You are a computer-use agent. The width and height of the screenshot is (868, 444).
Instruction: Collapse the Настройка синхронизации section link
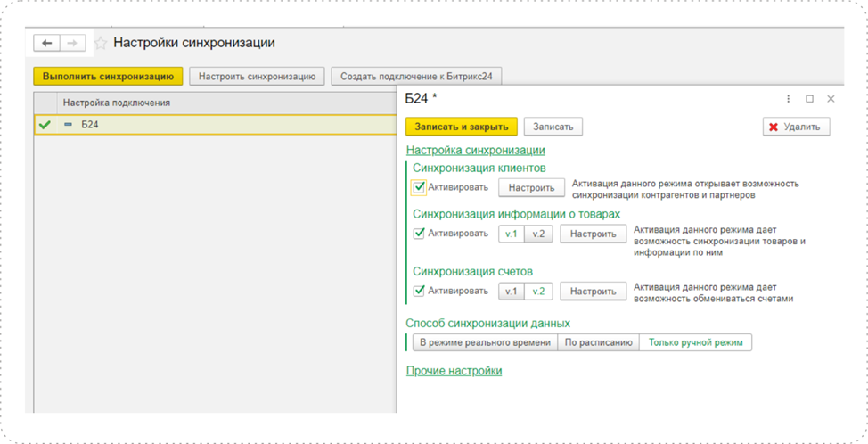pos(476,150)
